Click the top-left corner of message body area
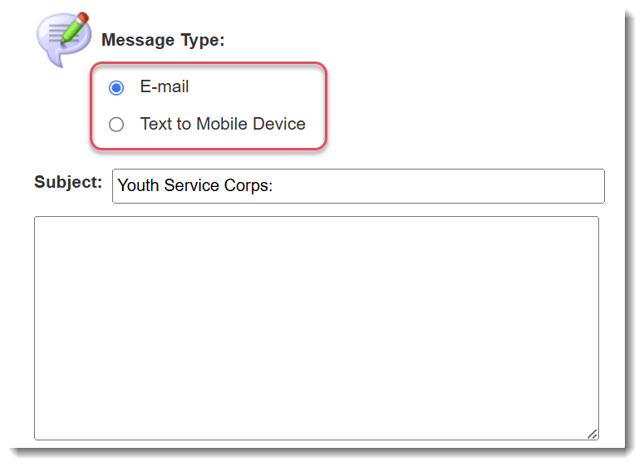Image resolution: width=644 pixels, height=467 pixels. pyautogui.click(x=42, y=224)
